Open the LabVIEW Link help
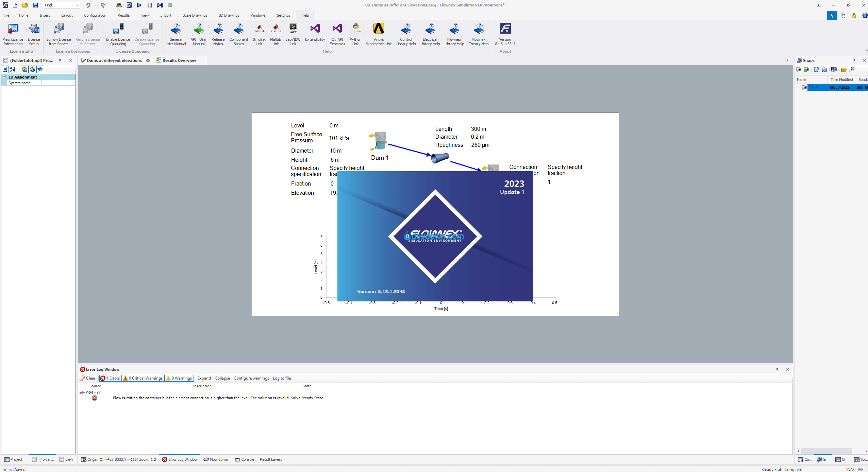Viewport: 868px width, 472px height. [293, 34]
